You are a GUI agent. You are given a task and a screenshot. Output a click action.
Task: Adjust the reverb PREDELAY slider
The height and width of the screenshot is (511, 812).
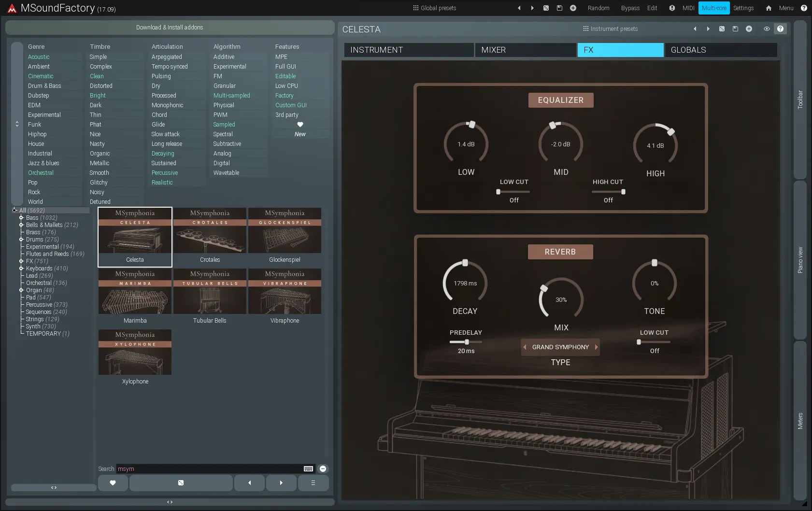coord(466,342)
